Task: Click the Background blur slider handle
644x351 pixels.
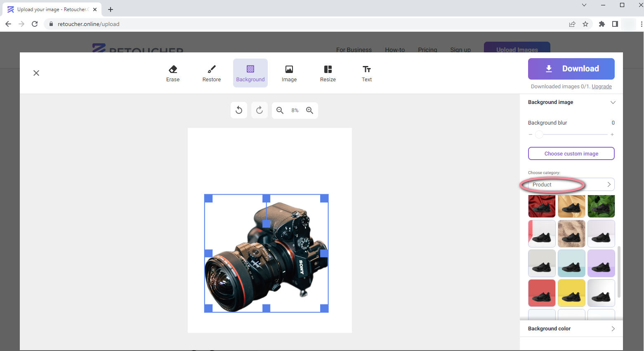Action: pyautogui.click(x=539, y=134)
